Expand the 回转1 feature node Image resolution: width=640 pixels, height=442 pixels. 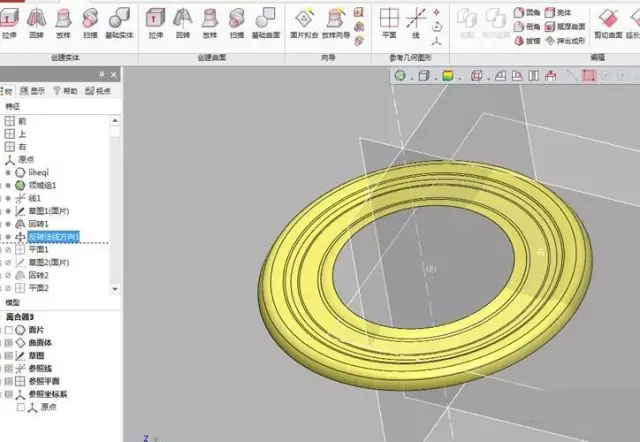pyautogui.click(x=3, y=224)
